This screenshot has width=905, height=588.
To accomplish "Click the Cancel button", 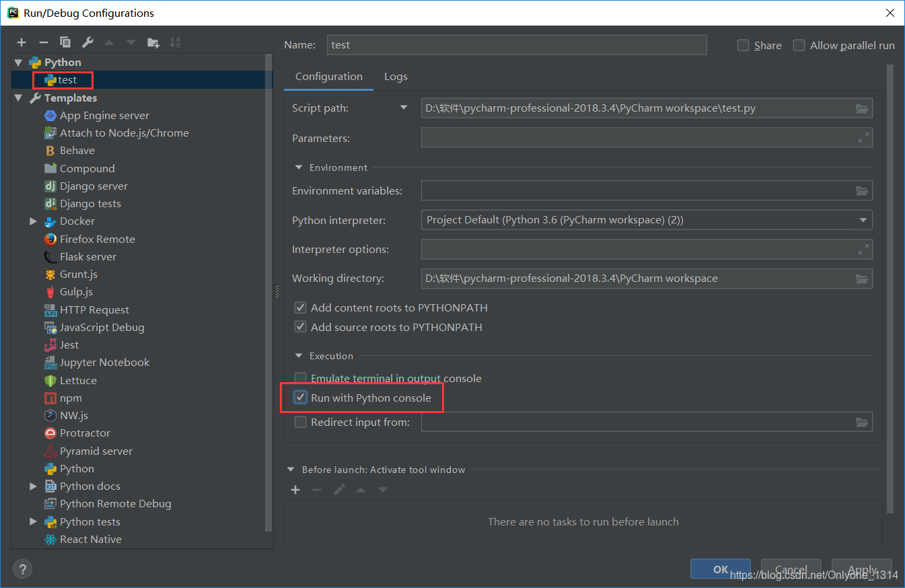I will pos(791,569).
